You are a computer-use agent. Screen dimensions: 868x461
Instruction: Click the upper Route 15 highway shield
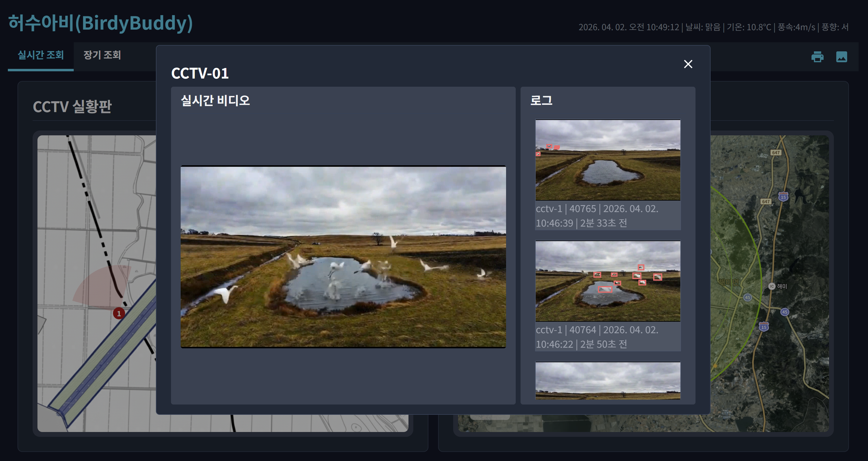(783, 197)
